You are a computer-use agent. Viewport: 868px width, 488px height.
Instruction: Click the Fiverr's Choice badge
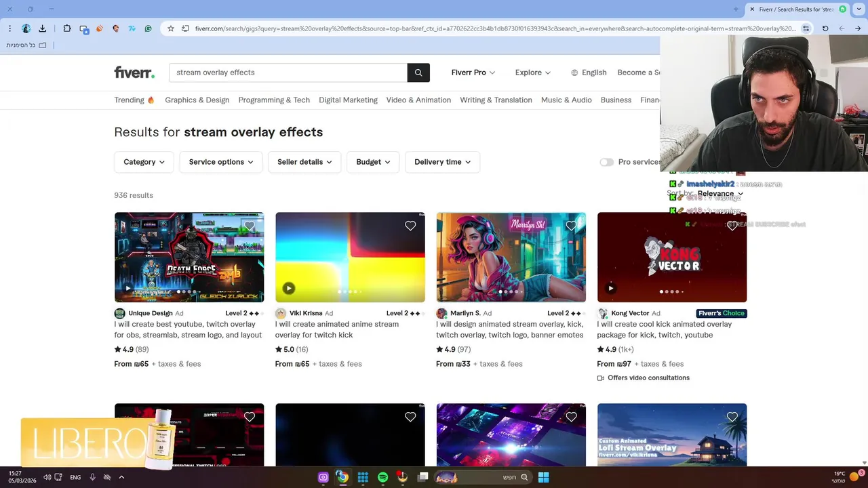point(722,313)
